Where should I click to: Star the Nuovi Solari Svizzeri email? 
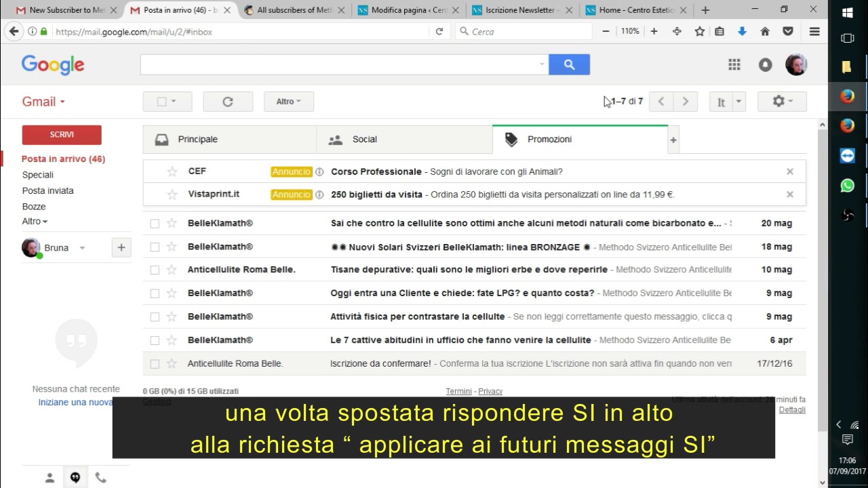[x=172, y=247]
